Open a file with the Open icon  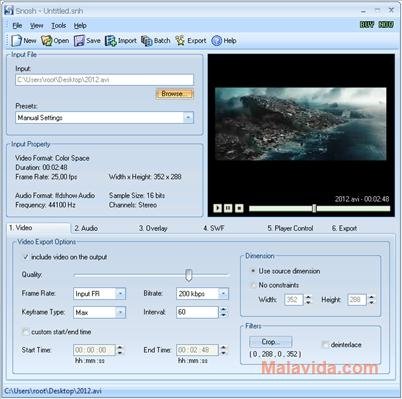click(47, 41)
